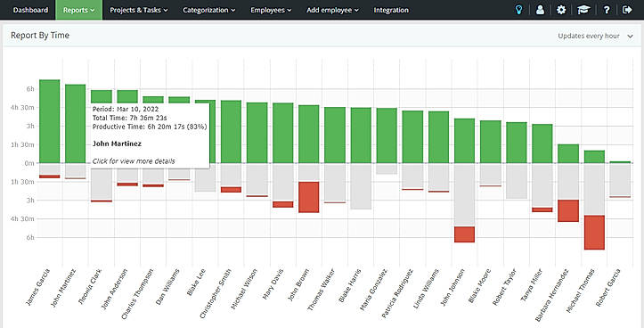Click 'Click for view more details' link

coord(134,161)
